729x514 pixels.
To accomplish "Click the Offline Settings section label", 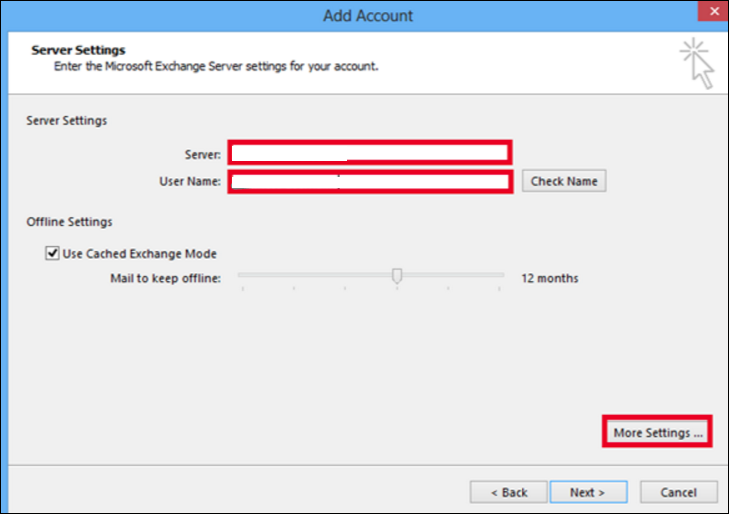I will coord(69,222).
